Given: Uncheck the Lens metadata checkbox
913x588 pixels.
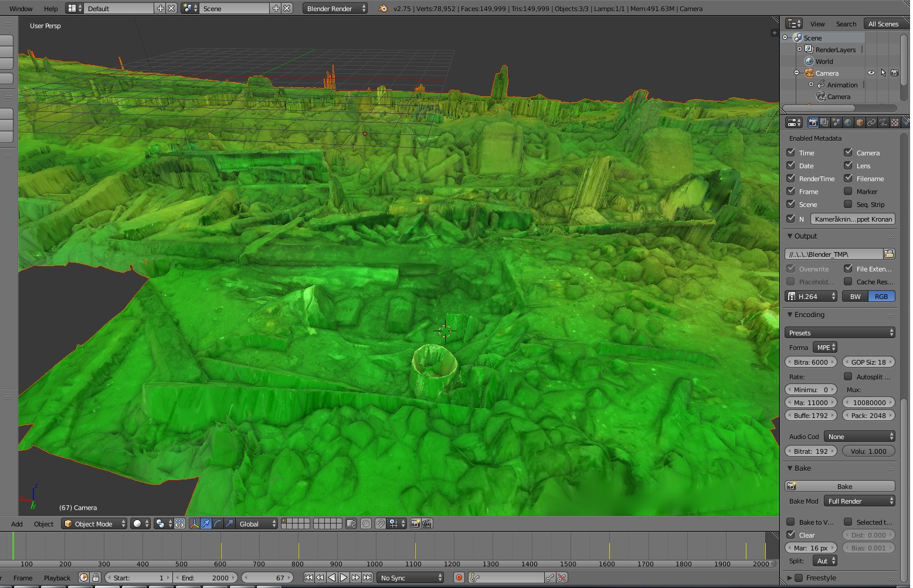Looking at the screenshot, I should point(848,165).
